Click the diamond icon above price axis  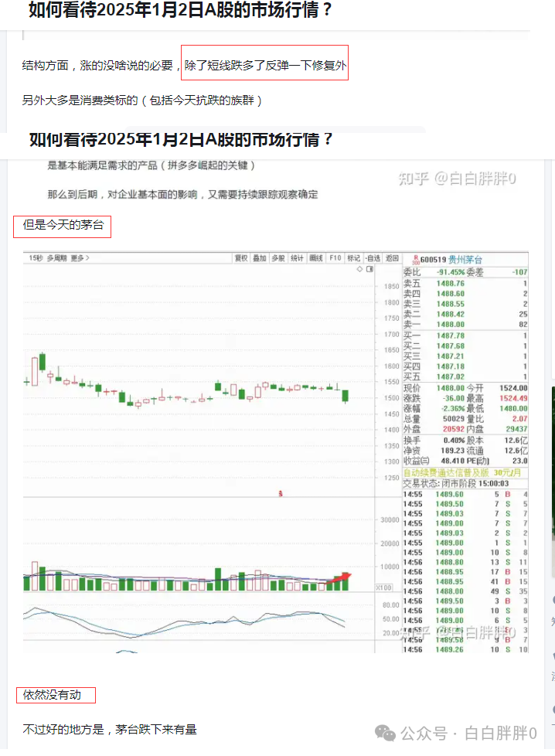[x=359, y=269]
